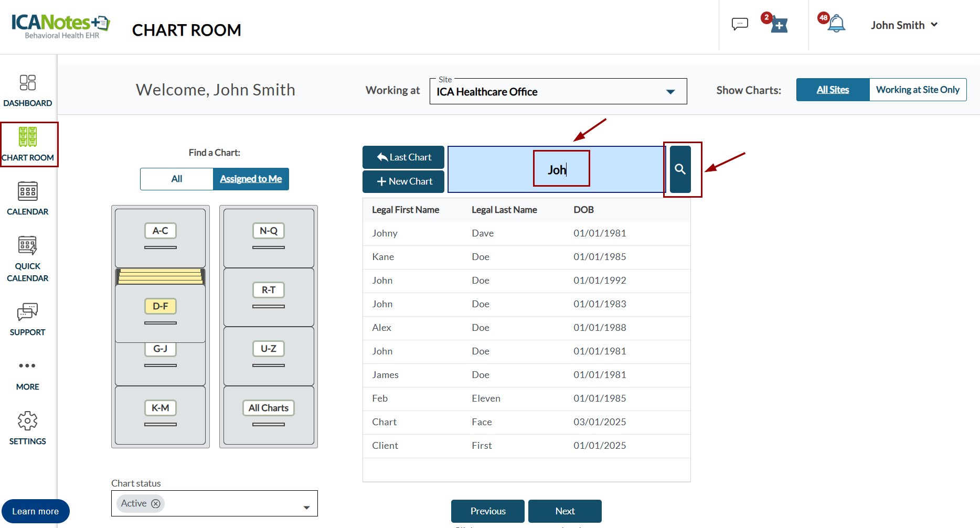Open the messages speech bubble icon
Viewport: 980px width, 528px height.
pyautogui.click(x=740, y=24)
